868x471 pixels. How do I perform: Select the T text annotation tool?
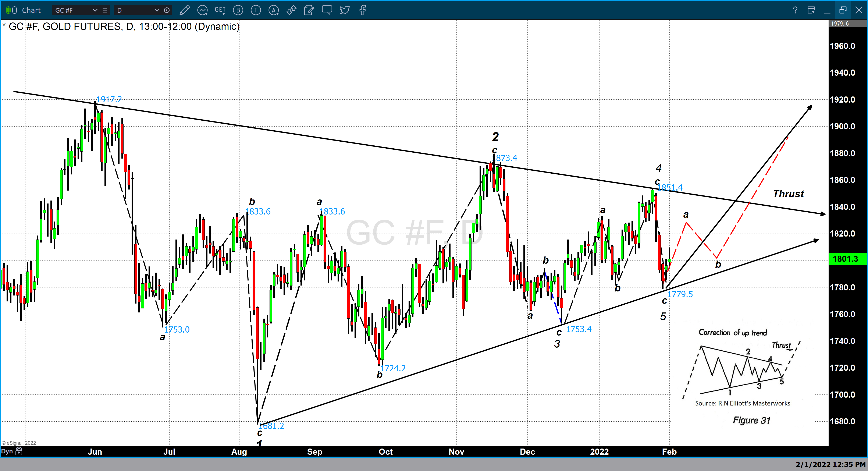point(256,10)
